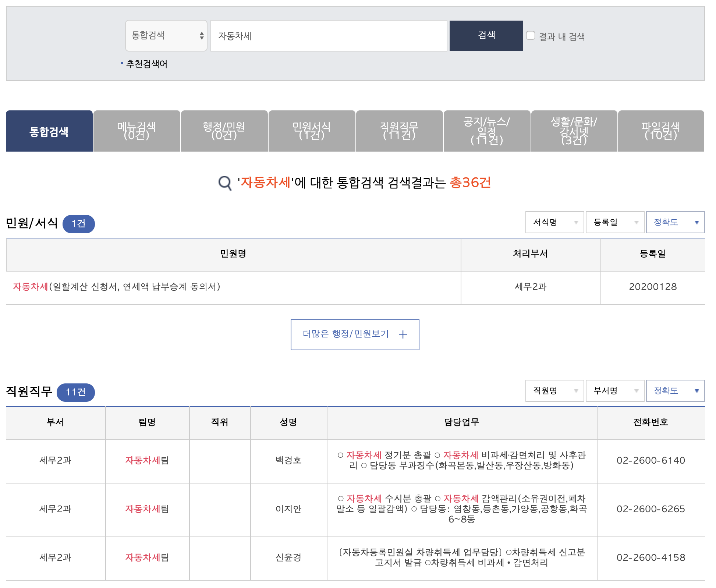This screenshot has height=588, width=716.
Task: Select the 민원서식 (1건) tab
Action: point(312,131)
